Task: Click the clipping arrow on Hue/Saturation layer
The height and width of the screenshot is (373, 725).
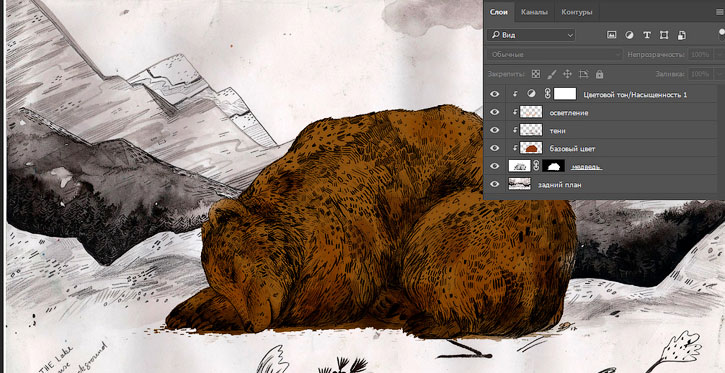Action: tap(515, 94)
